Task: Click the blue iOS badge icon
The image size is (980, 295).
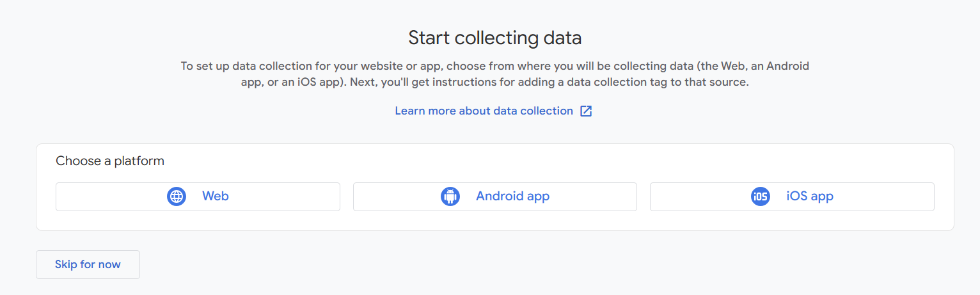Action: [760, 196]
